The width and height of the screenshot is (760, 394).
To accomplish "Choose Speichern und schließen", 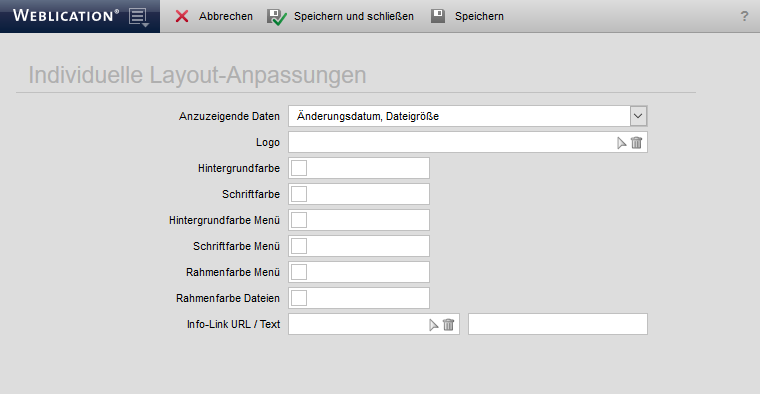I will point(354,16).
